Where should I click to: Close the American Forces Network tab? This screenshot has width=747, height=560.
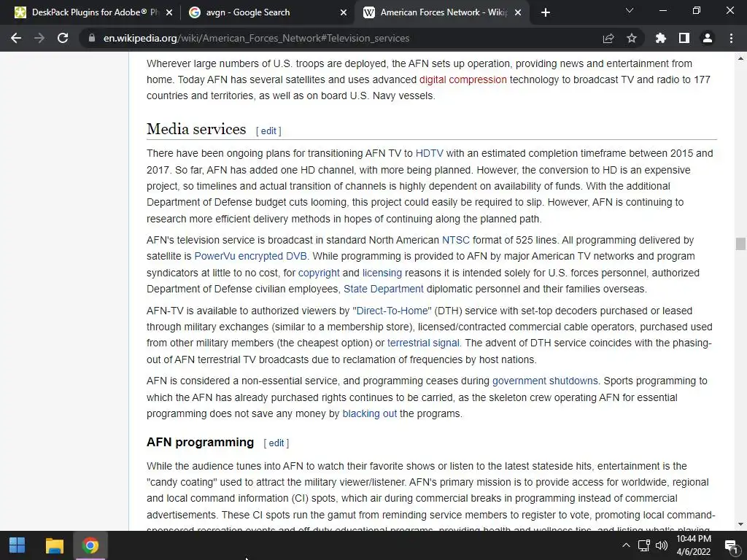(518, 12)
